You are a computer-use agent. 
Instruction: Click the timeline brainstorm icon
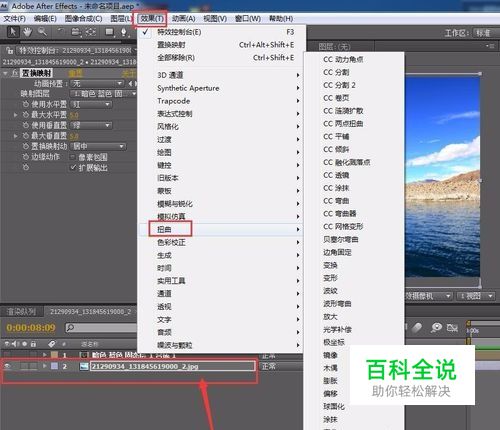tap(436, 328)
